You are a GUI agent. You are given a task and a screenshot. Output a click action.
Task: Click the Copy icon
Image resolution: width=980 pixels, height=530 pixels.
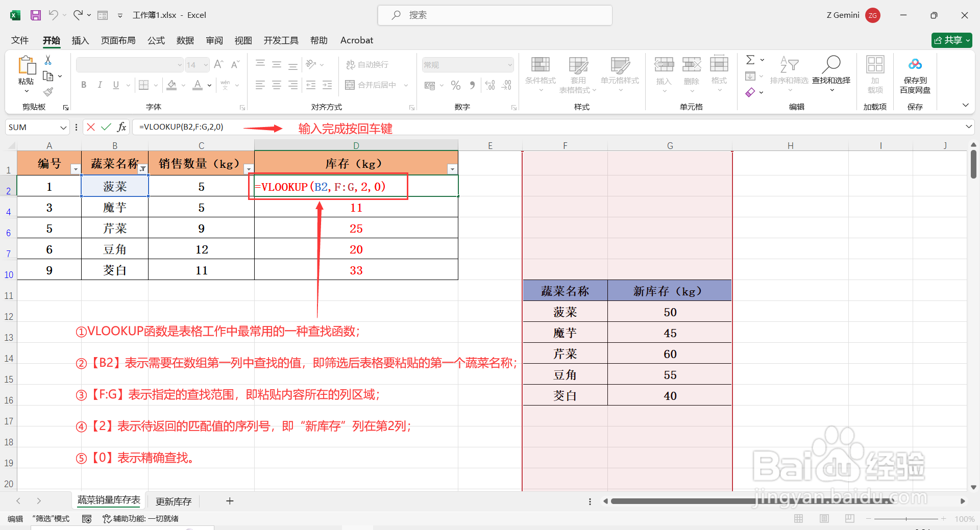pos(48,76)
